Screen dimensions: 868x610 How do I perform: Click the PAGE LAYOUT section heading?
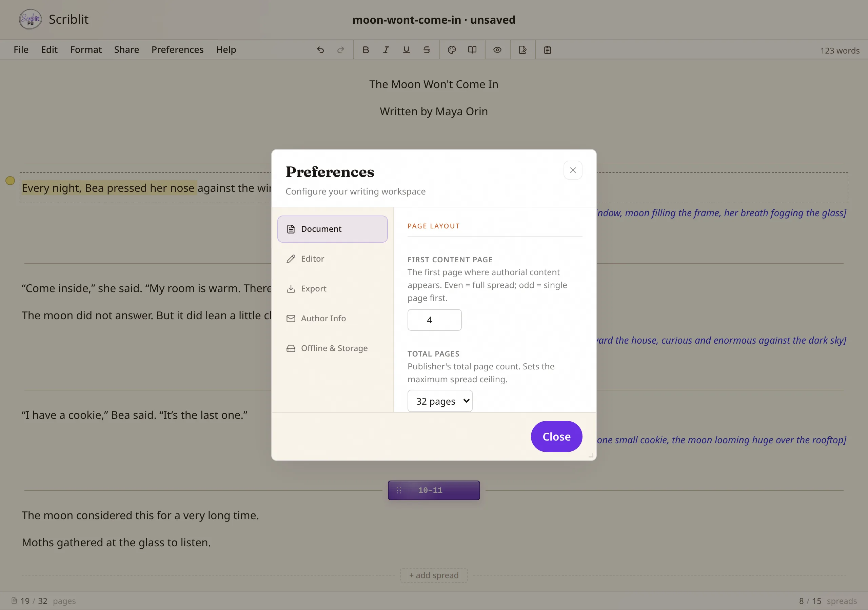click(x=433, y=226)
